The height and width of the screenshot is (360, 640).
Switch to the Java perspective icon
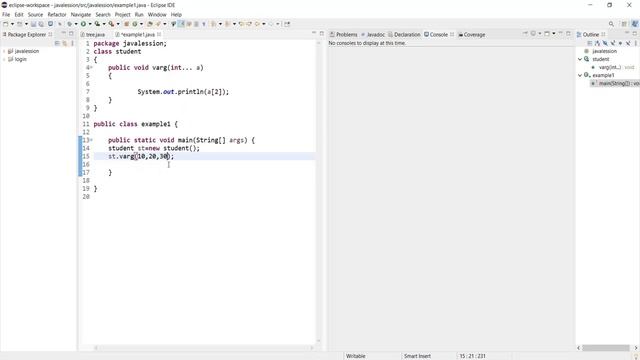(x=635, y=24)
